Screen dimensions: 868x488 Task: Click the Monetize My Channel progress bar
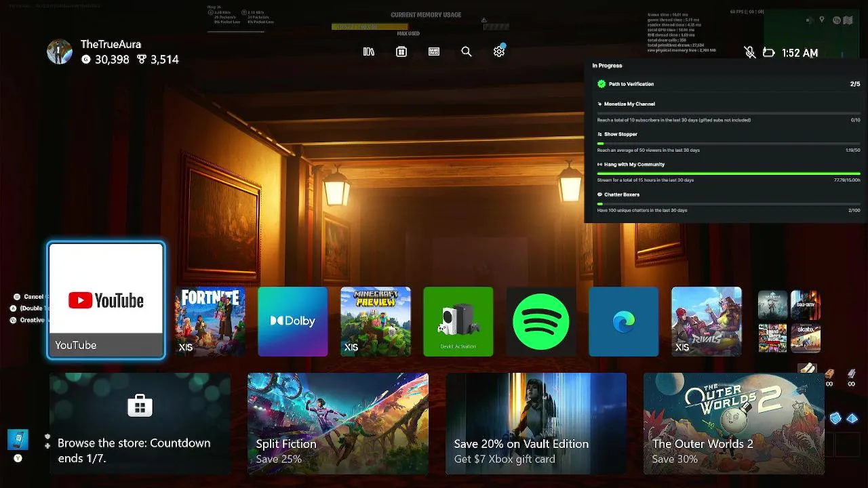(729, 113)
